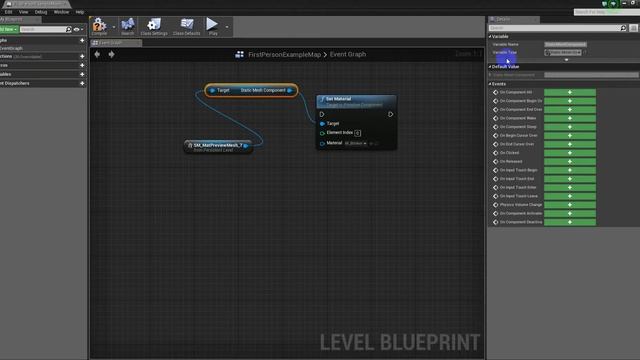Add Physics Volume Changed event
640x360 pixels.
570,204
